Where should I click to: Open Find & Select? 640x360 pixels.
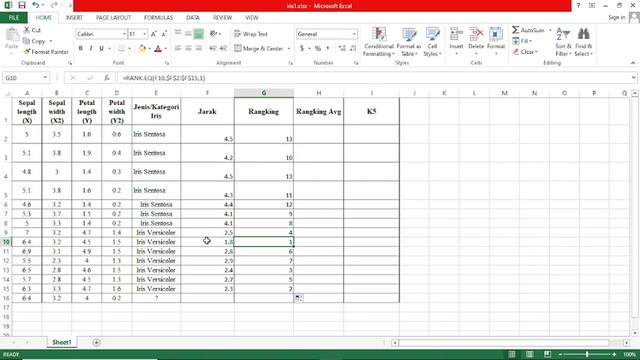point(584,42)
